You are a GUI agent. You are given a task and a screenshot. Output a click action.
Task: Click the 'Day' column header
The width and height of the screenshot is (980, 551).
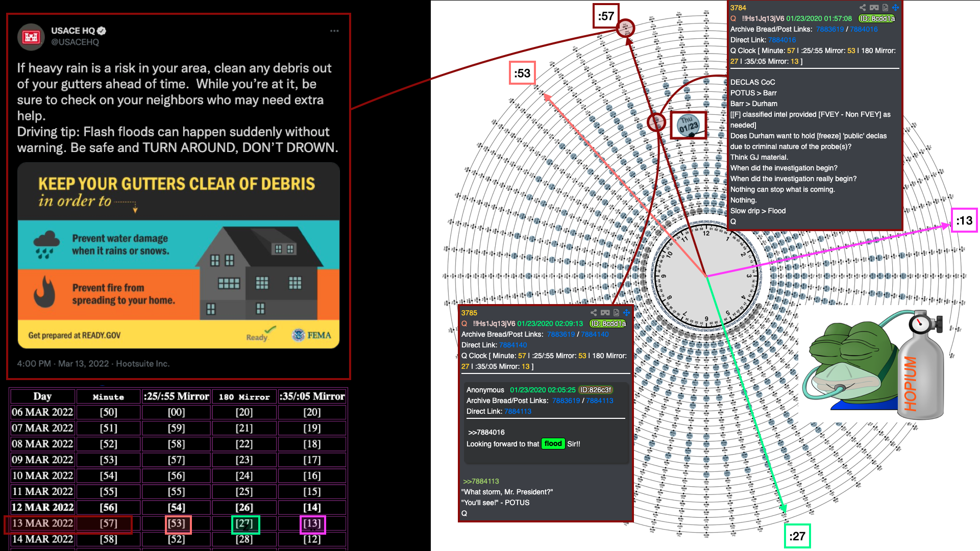point(42,396)
